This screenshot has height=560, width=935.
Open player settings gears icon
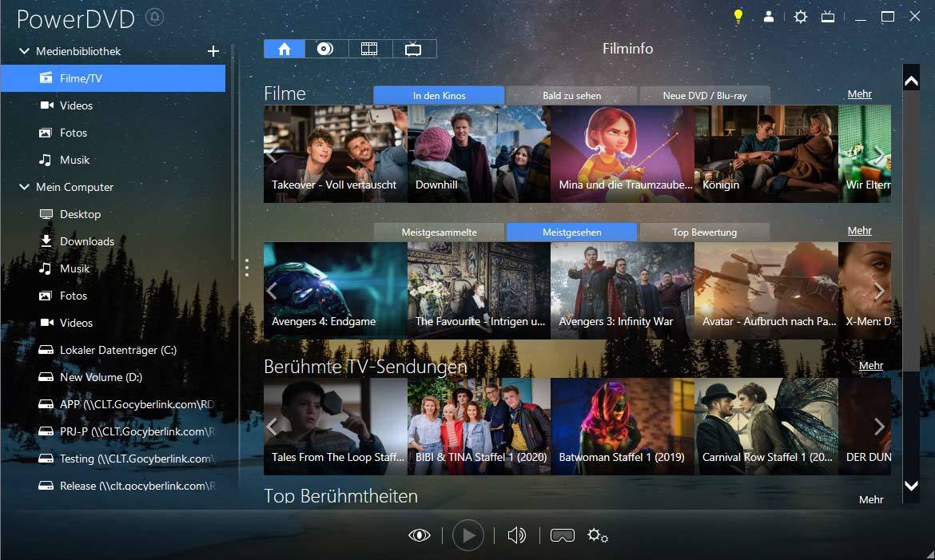[598, 535]
